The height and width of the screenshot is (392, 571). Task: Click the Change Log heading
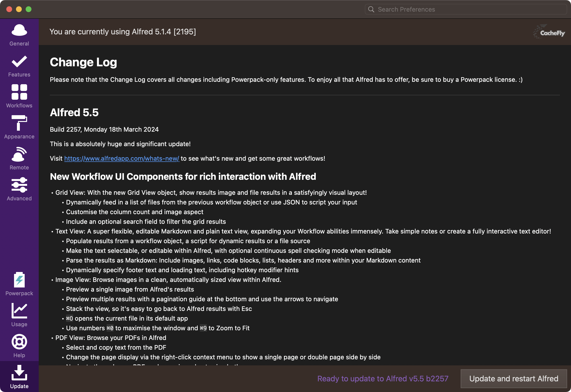click(83, 62)
